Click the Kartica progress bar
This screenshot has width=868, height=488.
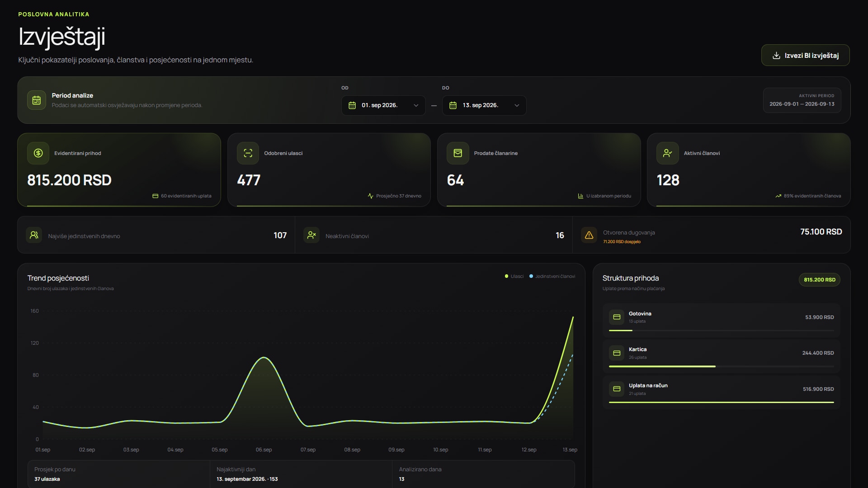coord(721,366)
